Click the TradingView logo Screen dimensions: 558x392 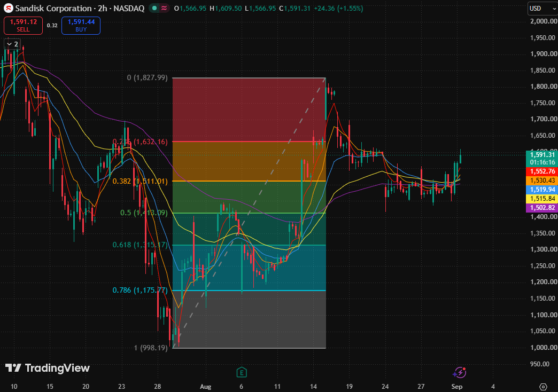click(x=48, y=368)
